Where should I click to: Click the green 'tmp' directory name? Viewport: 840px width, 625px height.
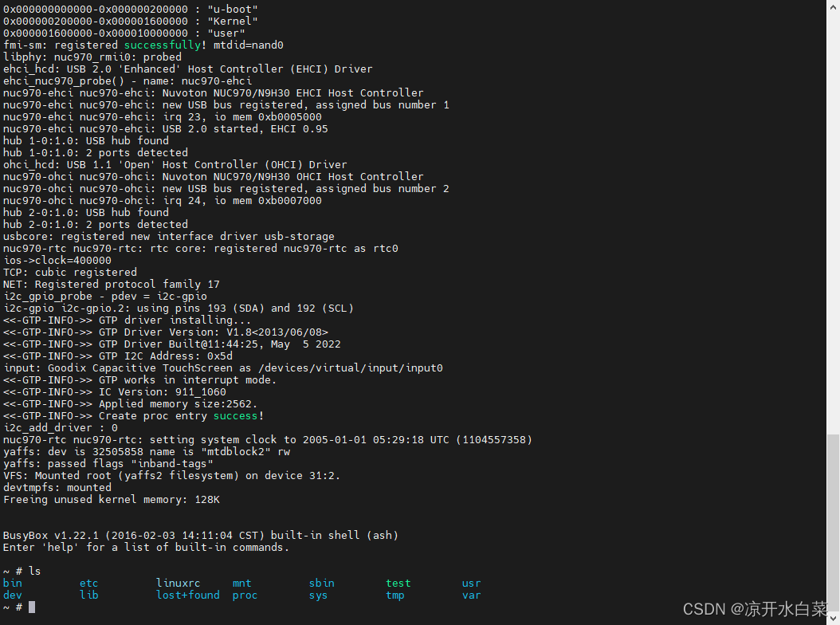394,595
